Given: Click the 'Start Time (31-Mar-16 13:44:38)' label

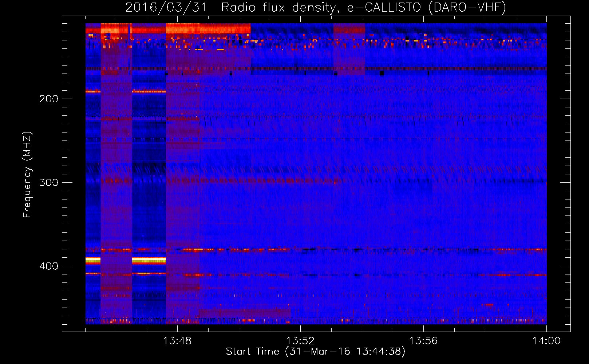Looking at the screenshot, I should point(316,352).
